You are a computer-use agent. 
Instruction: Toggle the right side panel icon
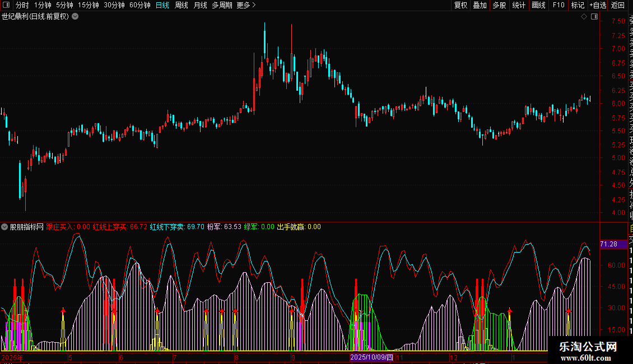[x=594, y=17]
